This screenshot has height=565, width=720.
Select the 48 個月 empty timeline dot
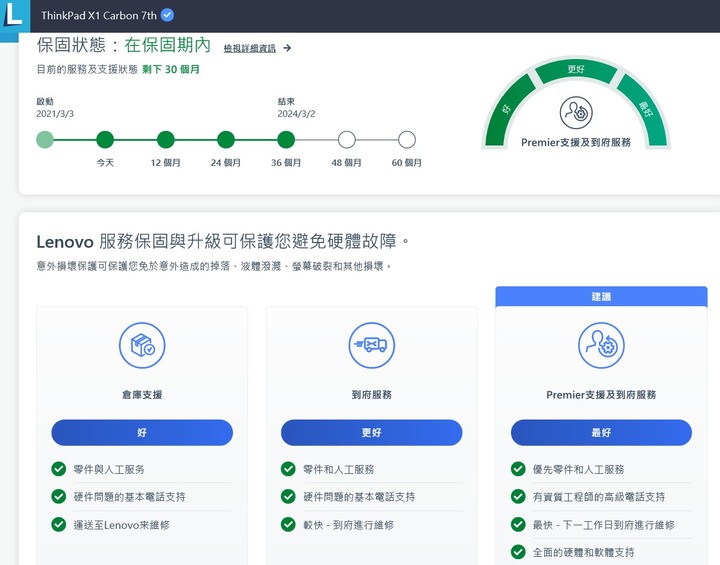tap(347, 140)
